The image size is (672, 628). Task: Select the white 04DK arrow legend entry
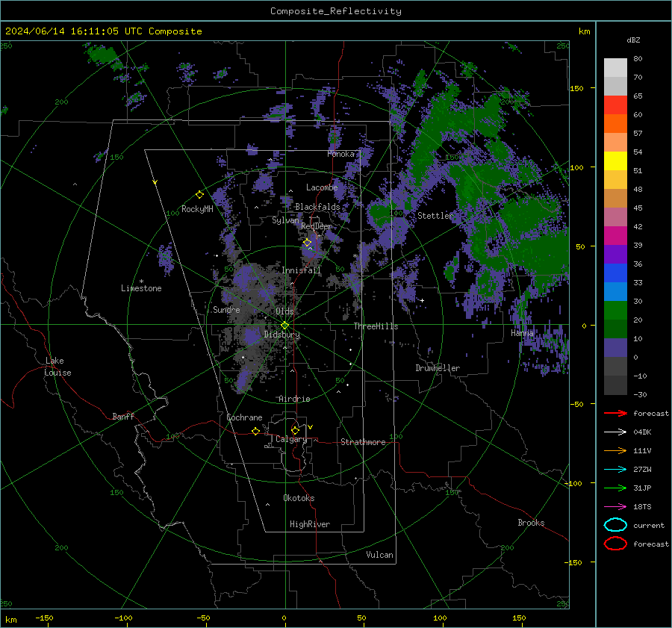pos(615,432)
